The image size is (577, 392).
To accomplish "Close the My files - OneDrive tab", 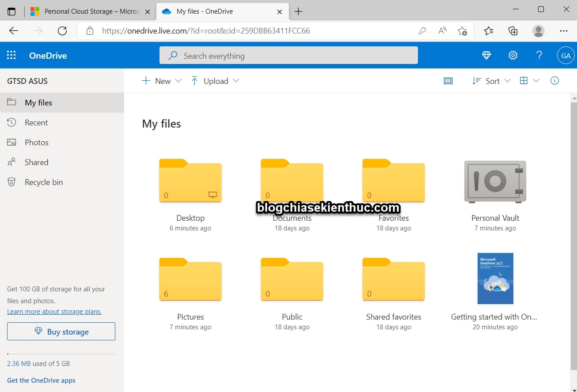I will [279, 12].
